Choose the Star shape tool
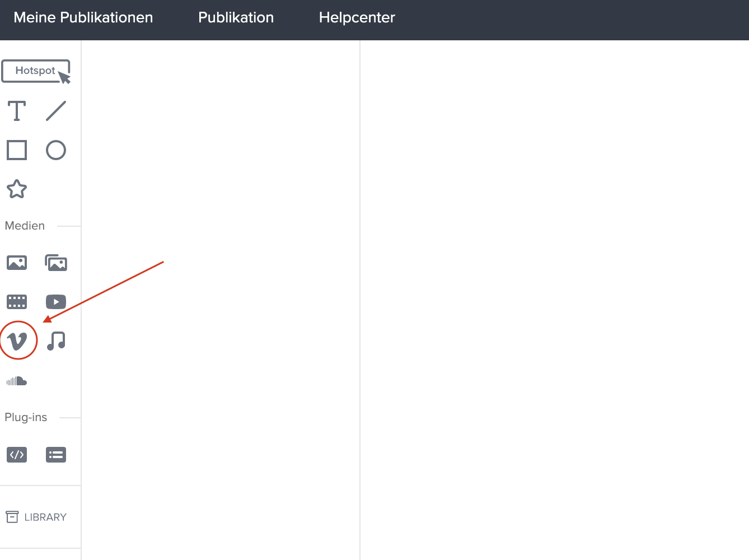This screenshot has width=749, height=560. [x=17, y=189]
